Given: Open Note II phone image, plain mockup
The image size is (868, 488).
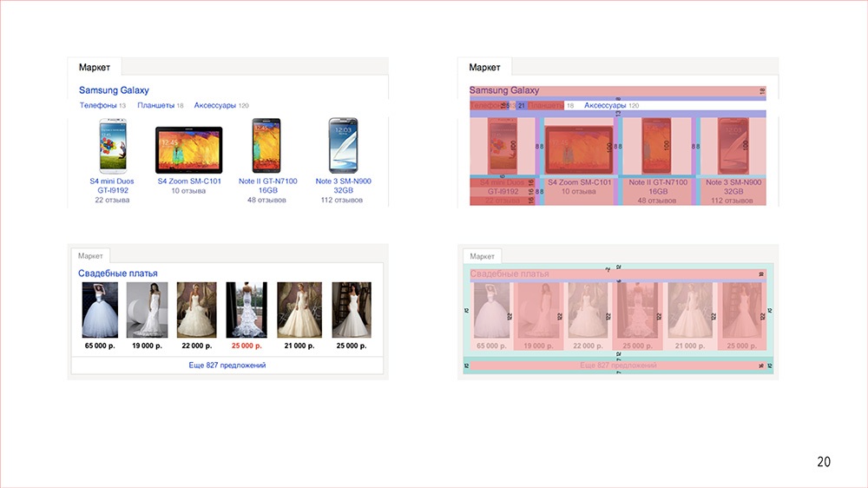Looking at the screenshot, I should coord(266,145).
